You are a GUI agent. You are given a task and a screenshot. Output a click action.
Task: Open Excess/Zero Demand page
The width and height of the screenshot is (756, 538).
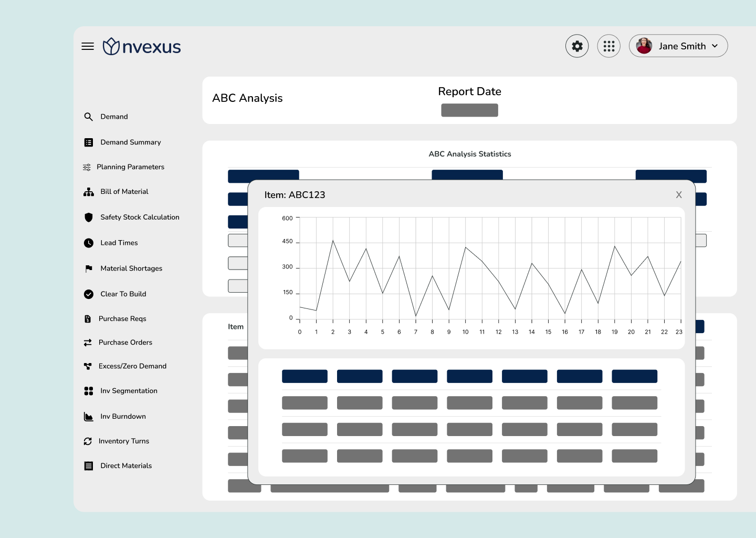tap(132, 366)
